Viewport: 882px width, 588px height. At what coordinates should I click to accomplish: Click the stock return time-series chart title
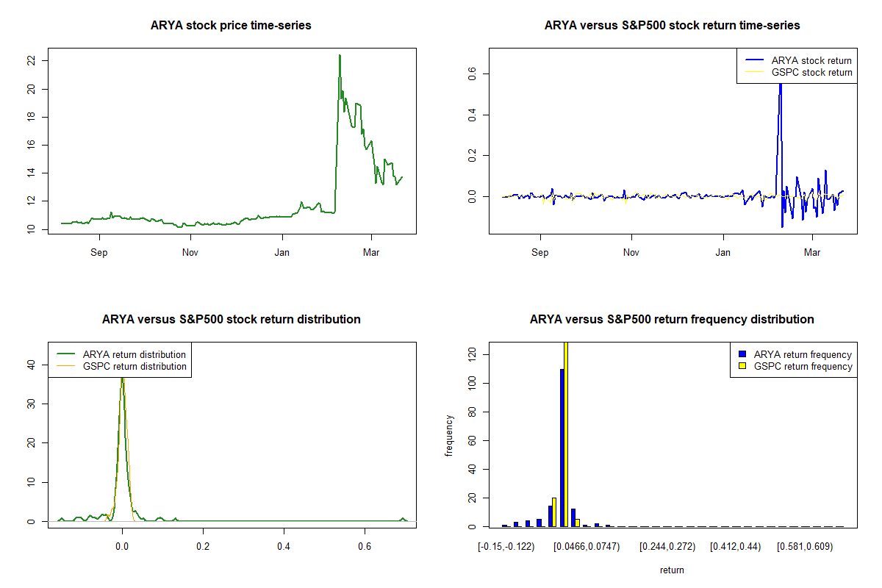[672, 26]
